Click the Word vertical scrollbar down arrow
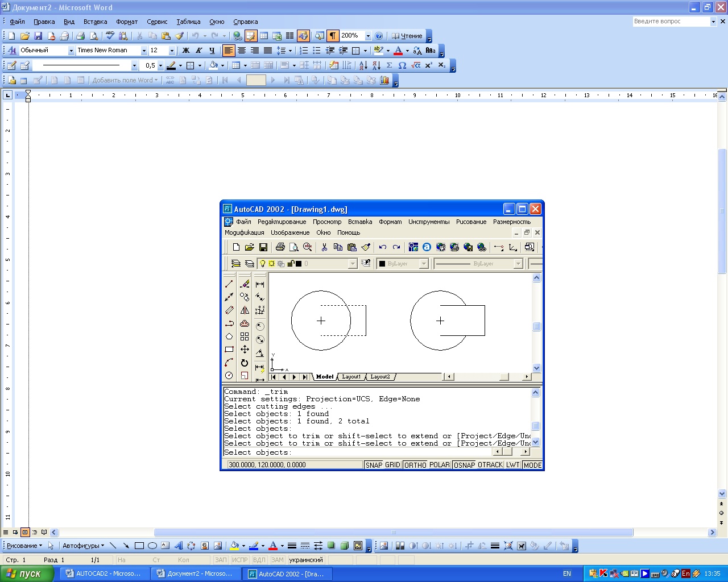 [x=722, y=494]
